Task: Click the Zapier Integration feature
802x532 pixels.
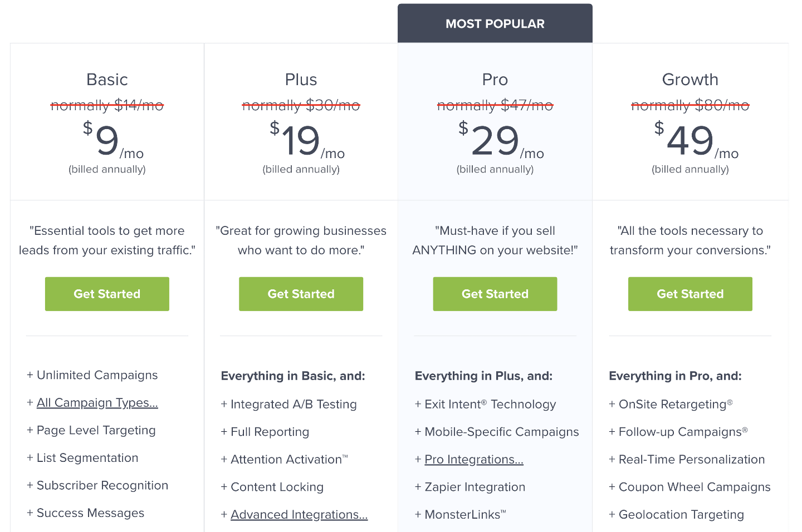Action: (475, 487)
